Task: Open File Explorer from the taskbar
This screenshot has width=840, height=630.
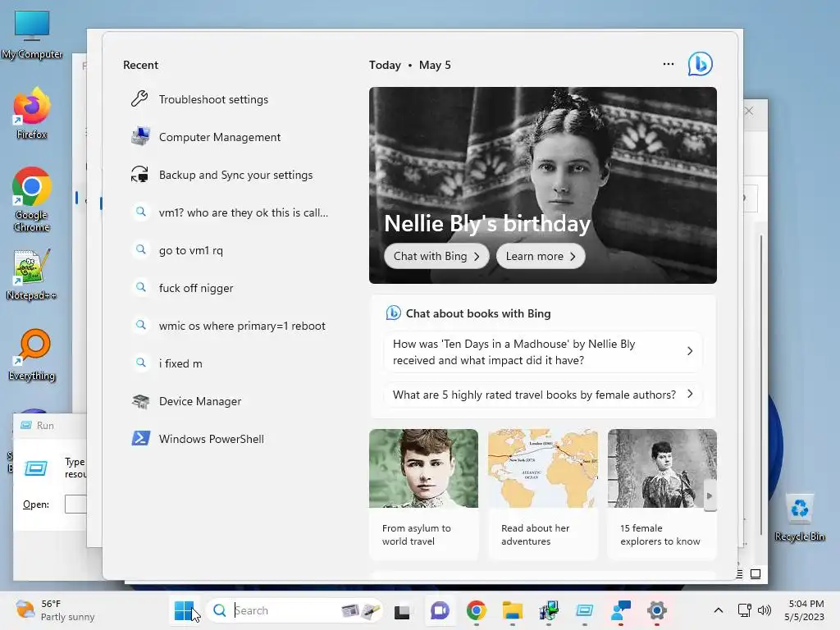Action: pos(513,610)
